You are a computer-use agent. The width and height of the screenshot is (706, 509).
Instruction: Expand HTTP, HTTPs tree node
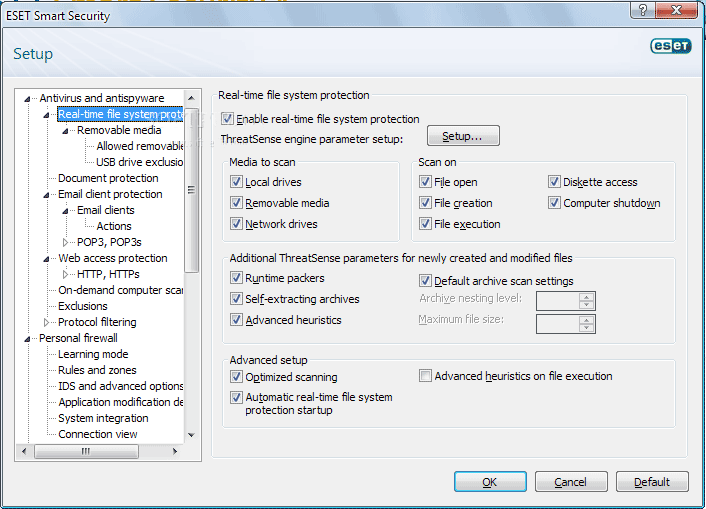(x=65, y=274)
